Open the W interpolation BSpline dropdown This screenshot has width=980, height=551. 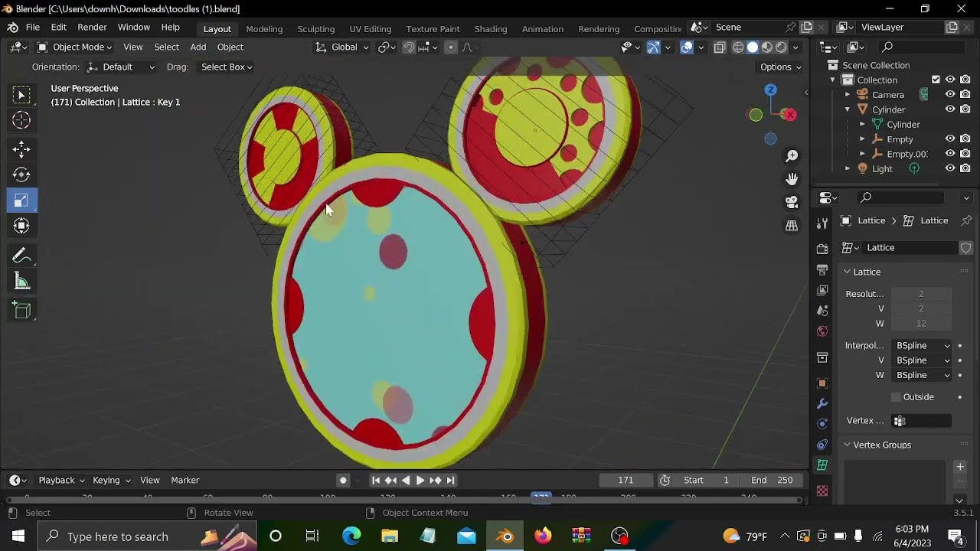(x=923, y=376)
